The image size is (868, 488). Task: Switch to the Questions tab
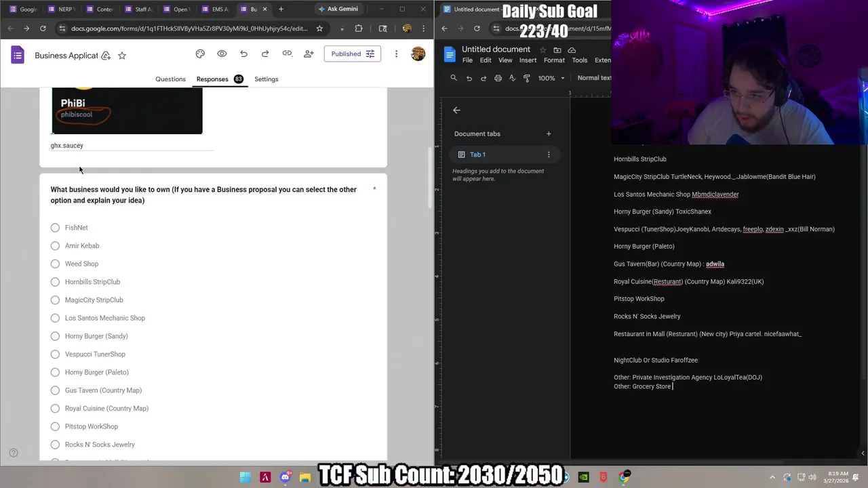point(170,79)
